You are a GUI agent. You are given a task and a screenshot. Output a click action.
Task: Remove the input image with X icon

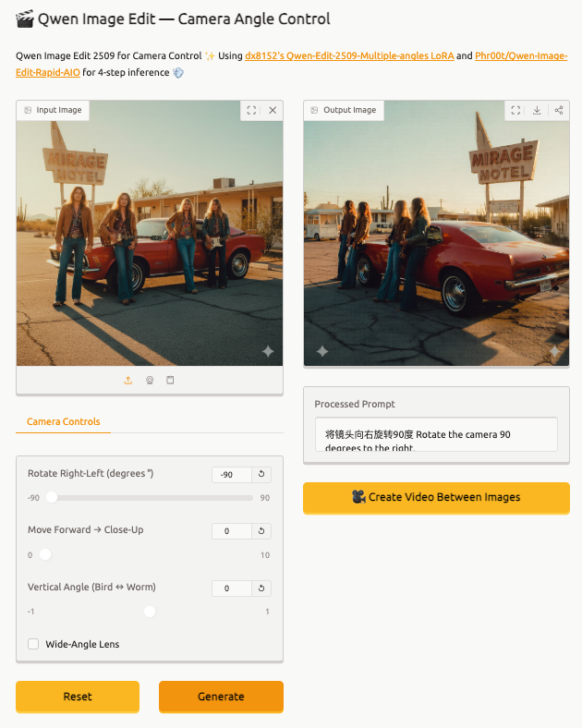click(x=273, y=110)
